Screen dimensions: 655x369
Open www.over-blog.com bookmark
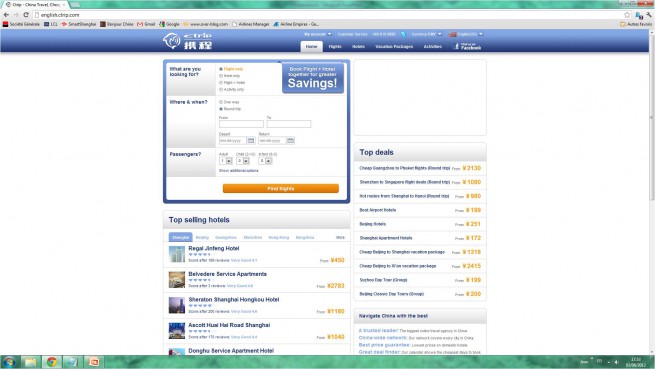pyautogui.click(x=206, y=24)
